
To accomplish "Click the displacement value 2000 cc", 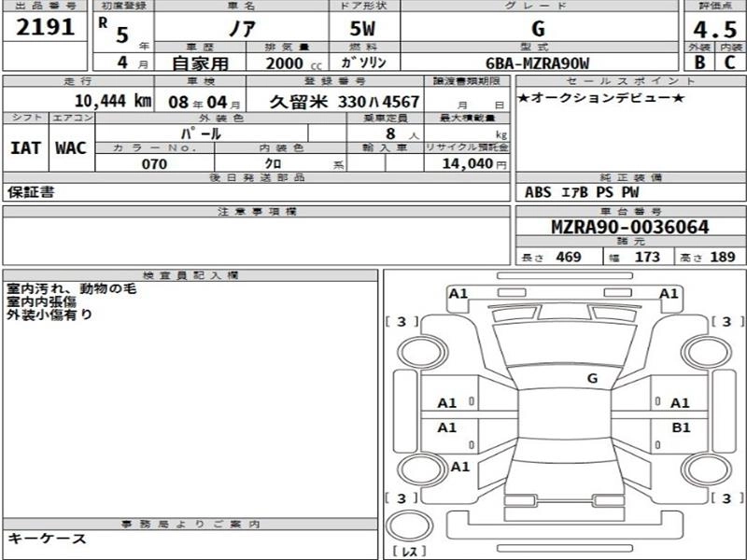I will click(x=293, y=63).
